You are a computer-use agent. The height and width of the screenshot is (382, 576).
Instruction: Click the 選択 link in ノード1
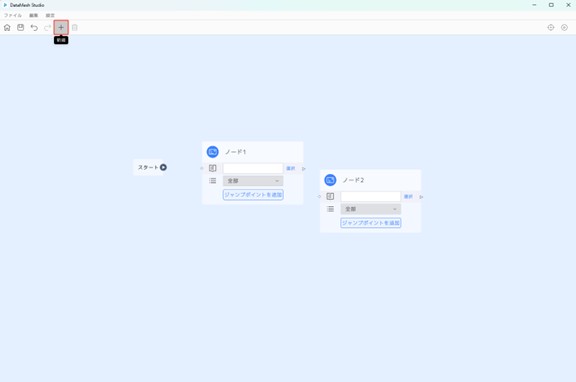pos(291,168)
